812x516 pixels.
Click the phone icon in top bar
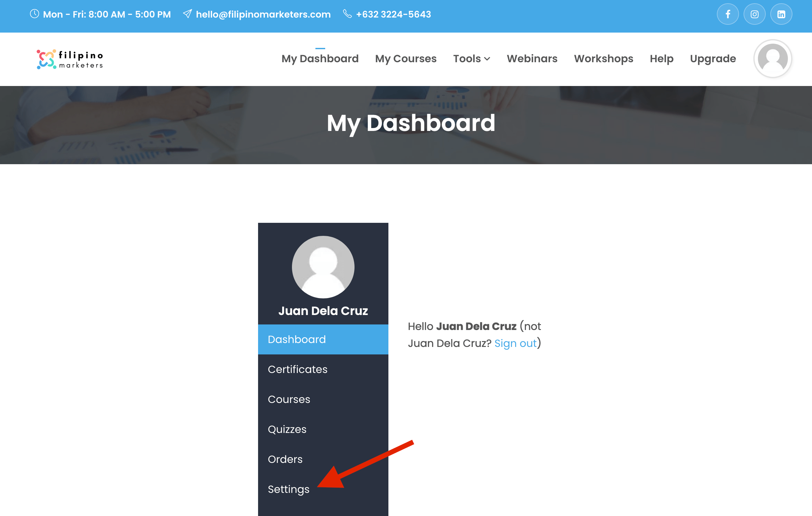click(347, 14)
